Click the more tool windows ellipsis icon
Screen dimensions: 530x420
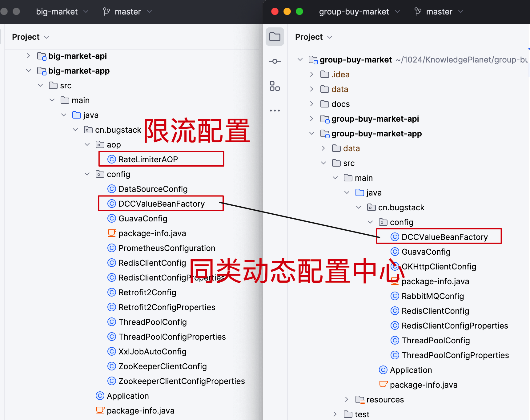(275, 110)
